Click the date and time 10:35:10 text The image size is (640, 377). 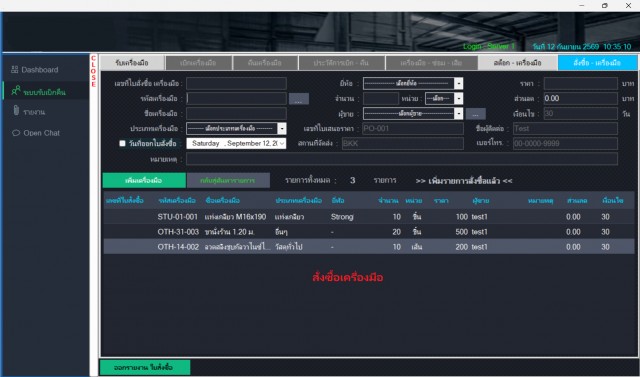pos(582,47)
